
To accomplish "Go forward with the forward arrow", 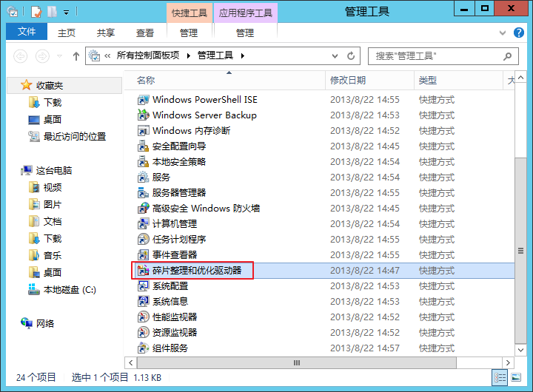I will (x=42, y=56).
